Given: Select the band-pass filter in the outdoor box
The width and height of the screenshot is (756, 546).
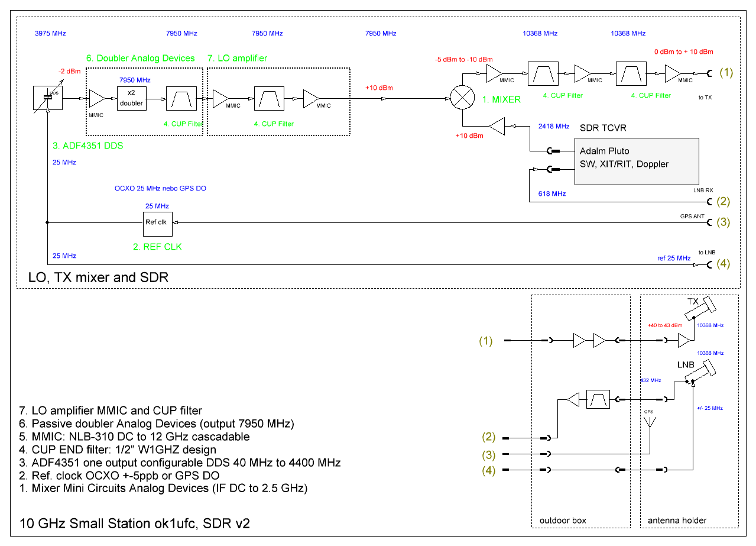Looking at the screenshot, I should [x=597, y=400].
